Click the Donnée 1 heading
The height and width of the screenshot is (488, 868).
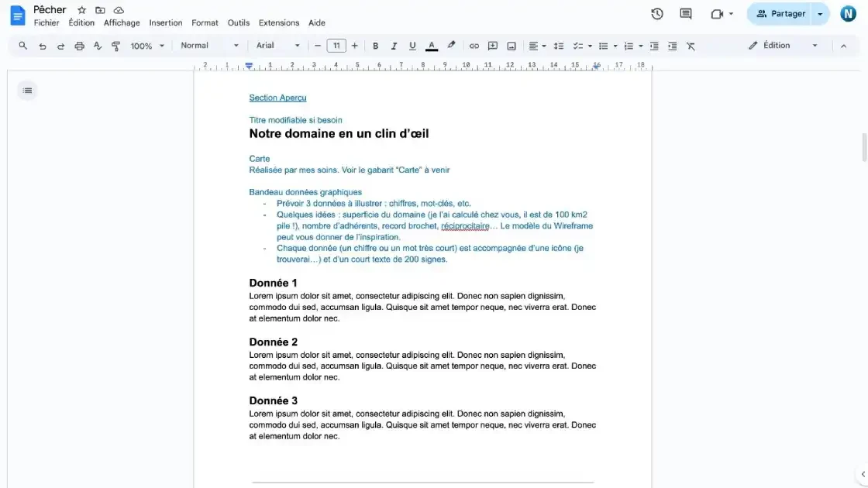(273, 284)
